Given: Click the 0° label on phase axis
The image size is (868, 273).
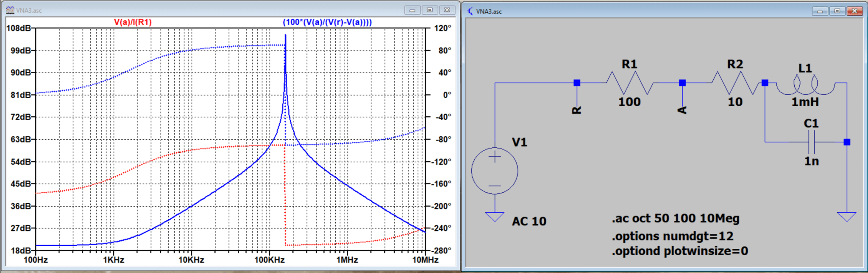Looking at the screenshot, I should pos(447,95).
